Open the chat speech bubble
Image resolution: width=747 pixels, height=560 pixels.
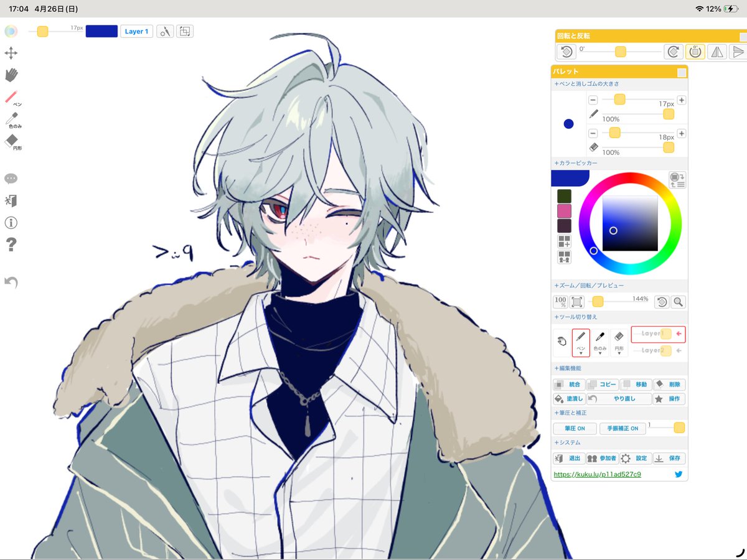point(11,179)
